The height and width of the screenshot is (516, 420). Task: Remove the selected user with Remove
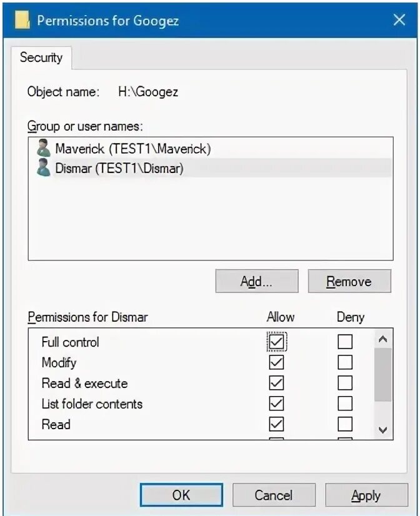click(349, 281)
